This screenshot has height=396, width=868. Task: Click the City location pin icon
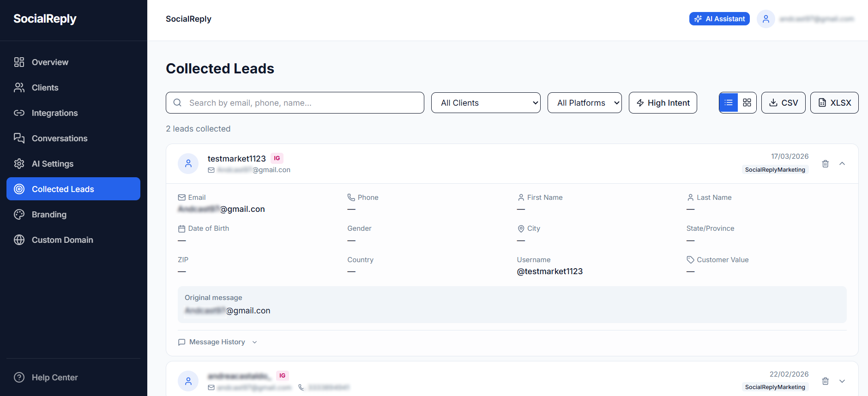(521, 228)
